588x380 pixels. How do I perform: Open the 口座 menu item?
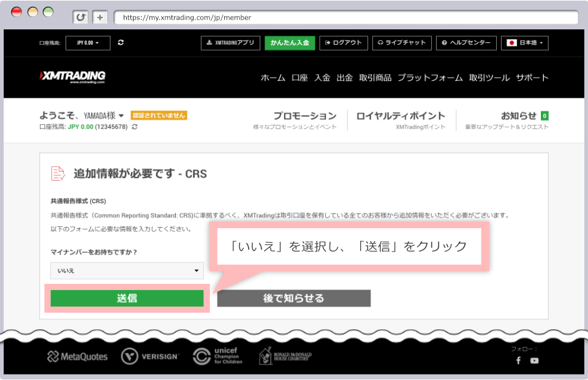click(x=300, y=78)
